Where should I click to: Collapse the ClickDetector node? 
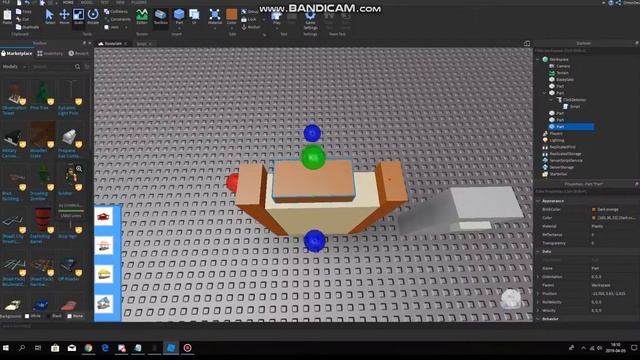[x=551, y=100]
